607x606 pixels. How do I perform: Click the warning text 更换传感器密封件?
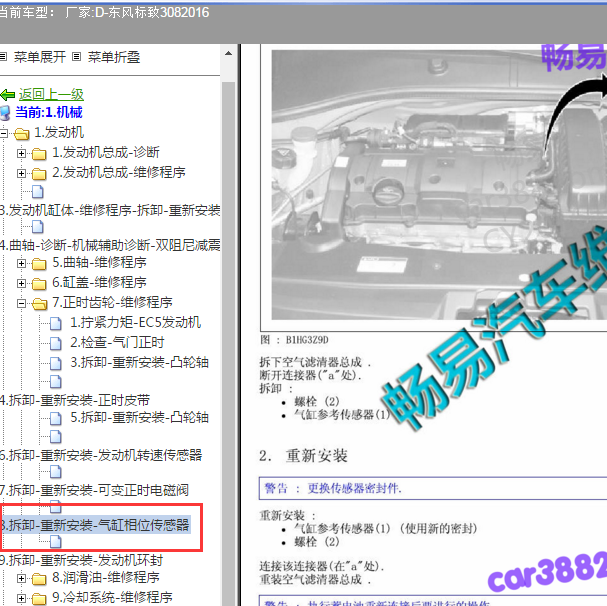[354, 488]
